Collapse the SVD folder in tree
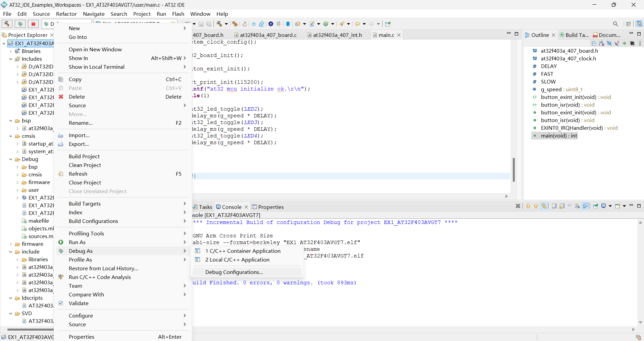This screenshot has width=644, height=341. point(11,314)
